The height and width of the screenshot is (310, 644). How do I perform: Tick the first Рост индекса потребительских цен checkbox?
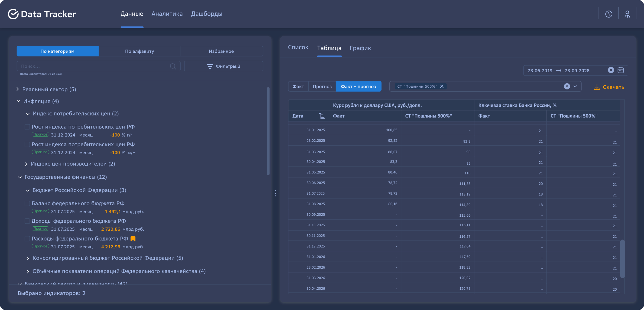tap(27, 127)
